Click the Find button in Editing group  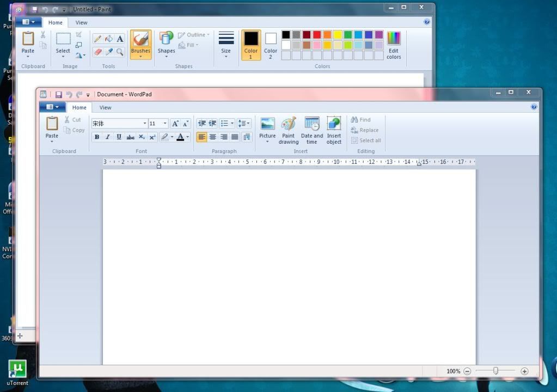361,120
